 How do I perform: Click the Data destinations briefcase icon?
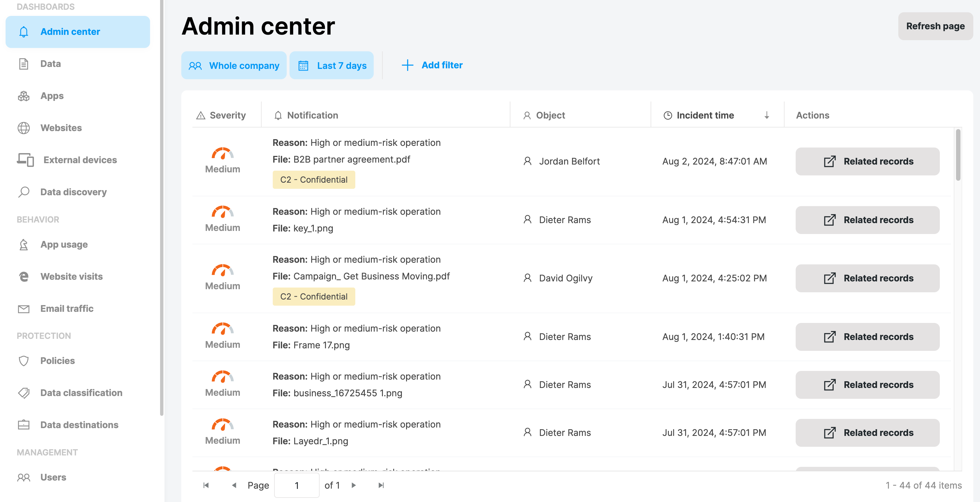pyautogui.click(x=24, y=425)
